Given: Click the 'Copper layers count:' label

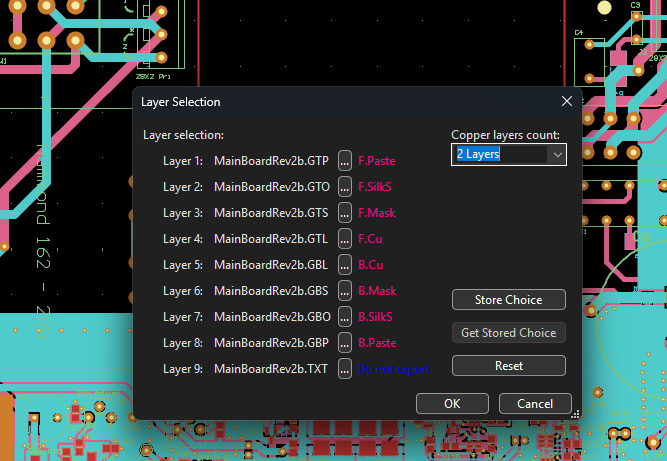Looking at the screenshot, I should [x=505, y=135].
